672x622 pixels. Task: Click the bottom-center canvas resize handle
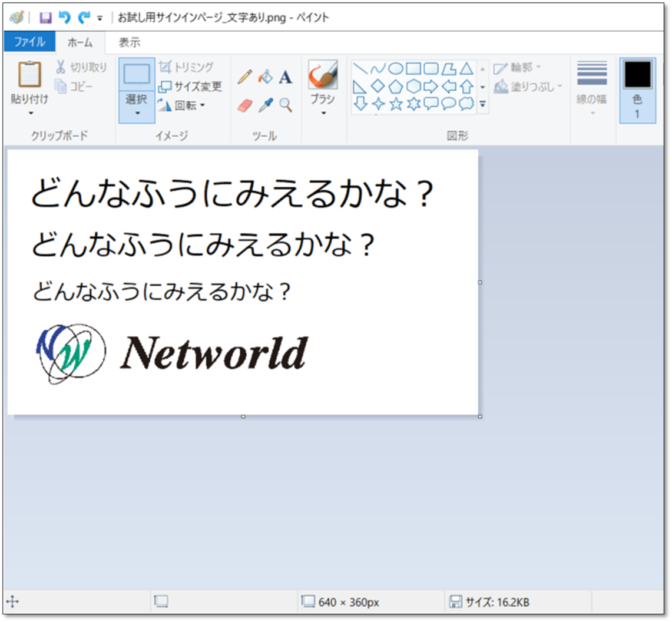pyautogui.click(x=243, y=416)
